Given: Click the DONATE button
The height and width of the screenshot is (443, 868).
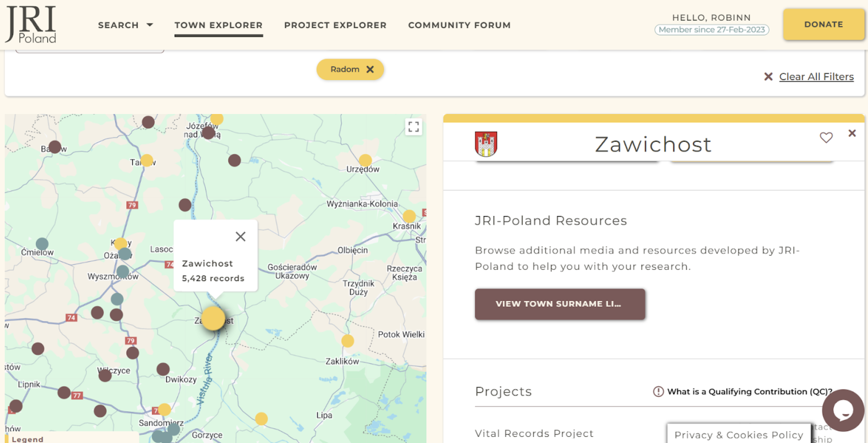Looking at the screenshot, I should (824, 24).
